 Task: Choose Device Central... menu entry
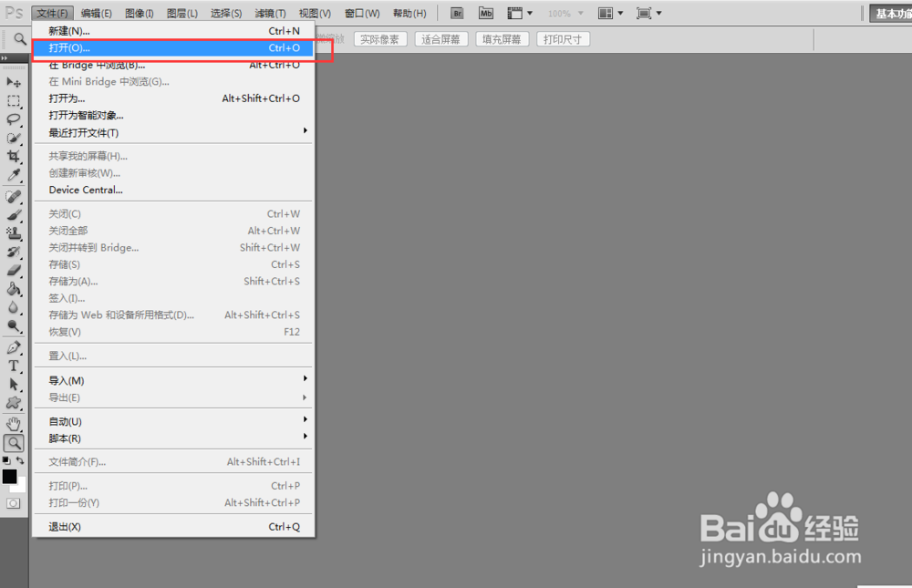pyautogui.click(x=173, y=190)
